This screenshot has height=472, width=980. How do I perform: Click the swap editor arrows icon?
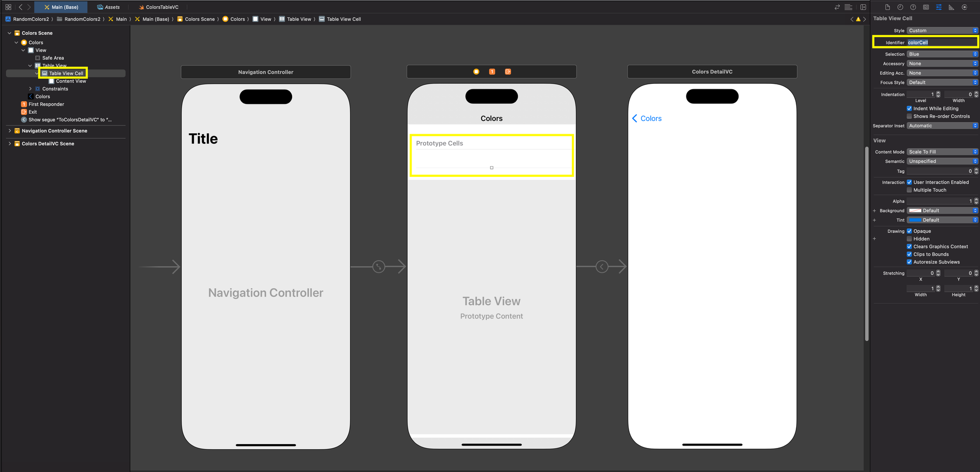pos(837,7)
